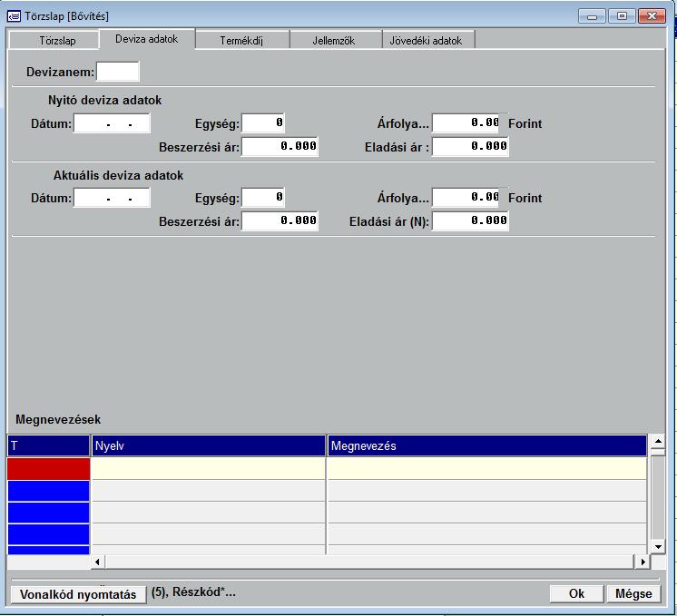The width and height of the screenshot is (677, 616).
Task: Click the Eladási ár (N) field
Action: [x=470, y=221]
